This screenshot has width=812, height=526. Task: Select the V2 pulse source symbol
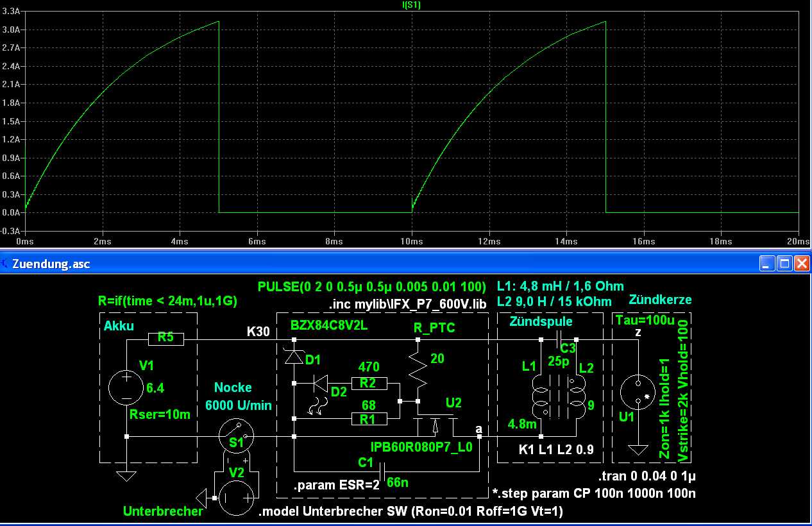point(236,498)
